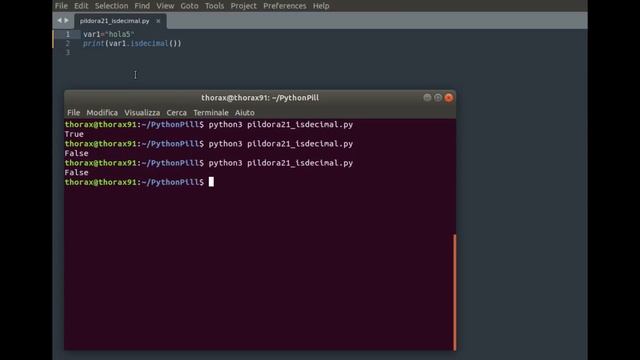The width and height of the screenshot is (640, 360).
Task: Open the Edit menu in Sublime Text
Action: tap(81, 6)
